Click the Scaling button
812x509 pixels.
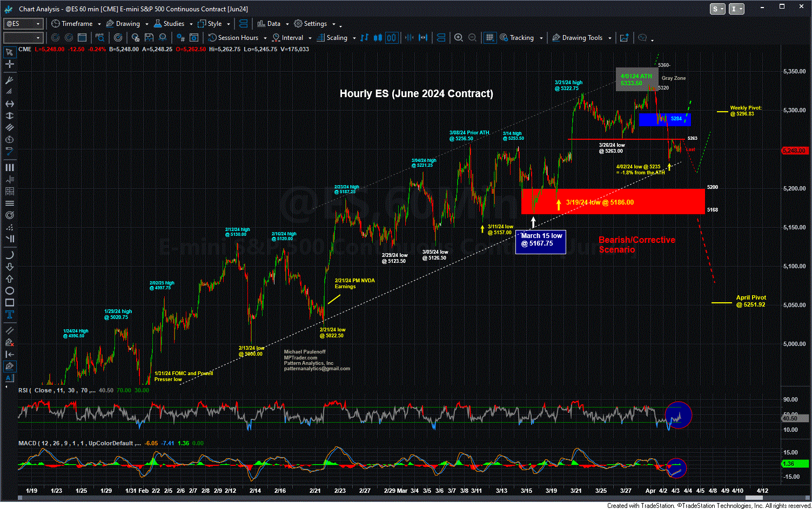(332, 38)
